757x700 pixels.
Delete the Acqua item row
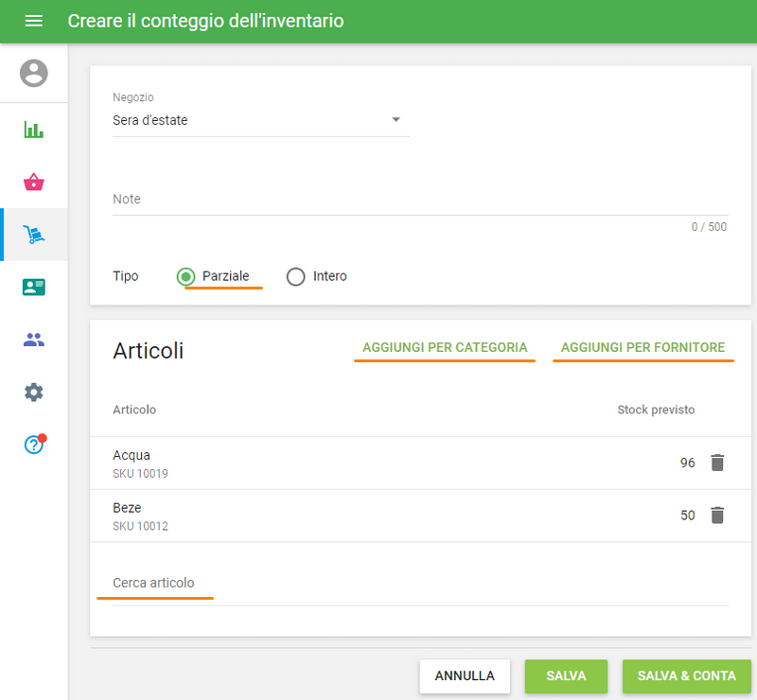(717, 463)
